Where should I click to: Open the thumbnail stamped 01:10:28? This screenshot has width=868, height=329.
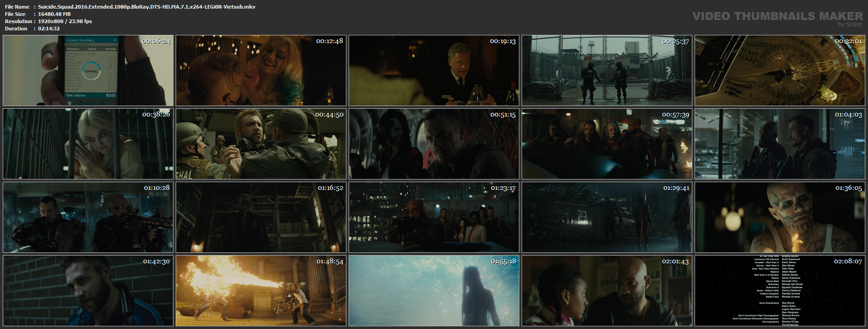coord(88,218)
